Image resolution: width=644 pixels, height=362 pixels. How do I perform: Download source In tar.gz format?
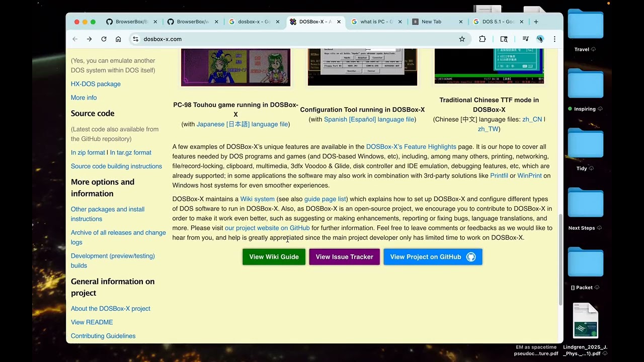coord(130,152)
